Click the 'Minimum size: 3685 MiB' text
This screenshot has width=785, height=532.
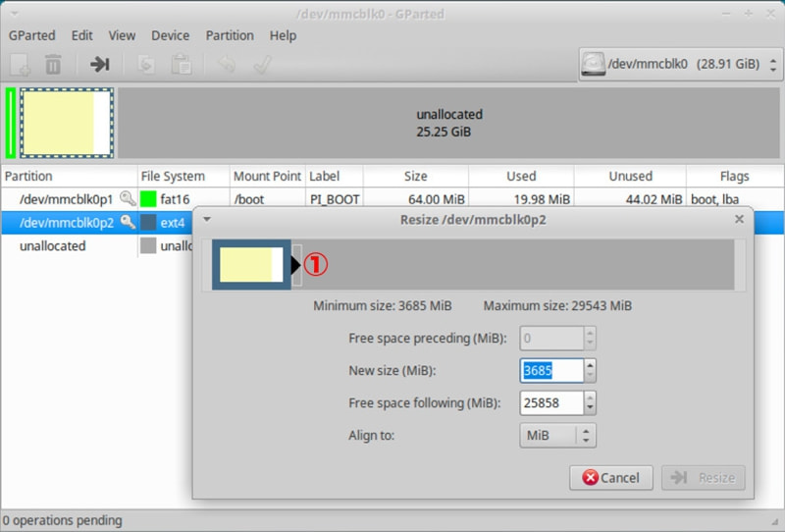point(383,305)
